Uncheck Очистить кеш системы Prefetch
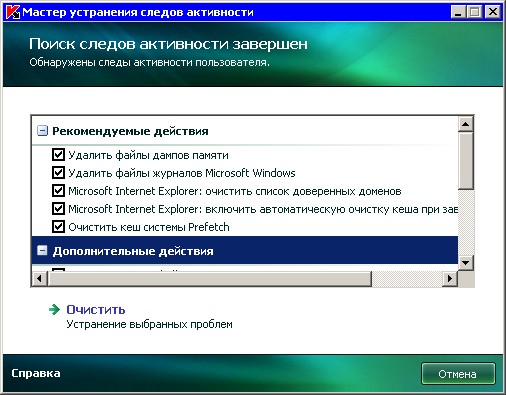 coord(58,227)
